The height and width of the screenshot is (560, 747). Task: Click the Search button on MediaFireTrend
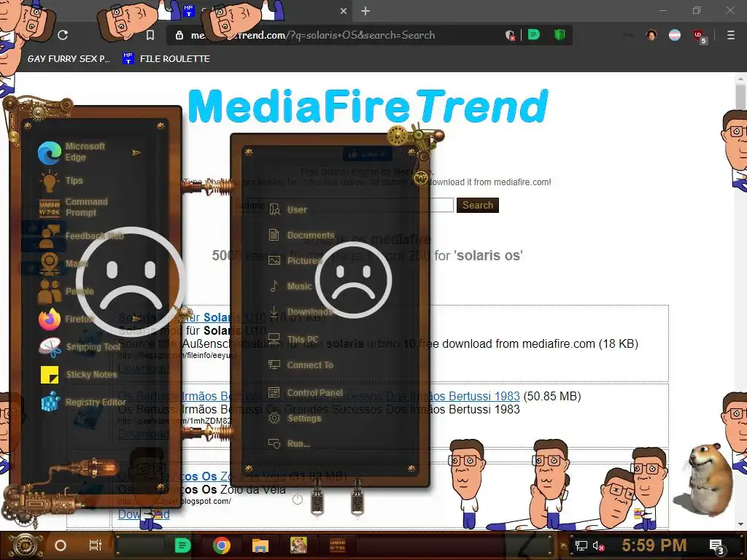click(477, 205)
